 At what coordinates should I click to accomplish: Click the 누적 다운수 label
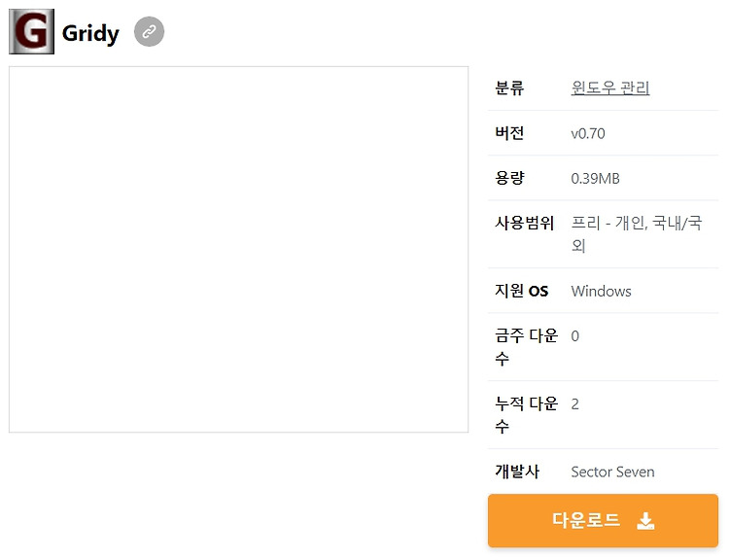coord(526,415)
